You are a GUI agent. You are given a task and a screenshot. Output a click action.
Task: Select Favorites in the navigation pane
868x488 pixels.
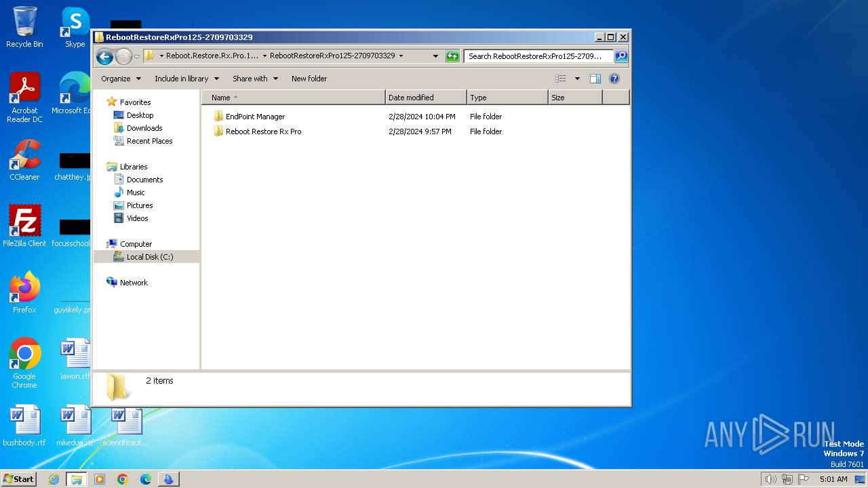135,102
